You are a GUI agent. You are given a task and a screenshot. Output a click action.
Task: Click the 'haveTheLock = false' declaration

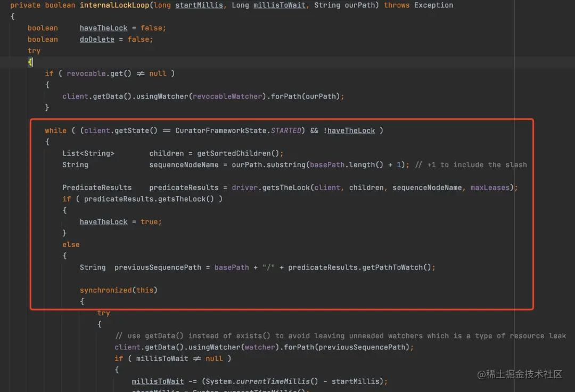pos(122,28)
